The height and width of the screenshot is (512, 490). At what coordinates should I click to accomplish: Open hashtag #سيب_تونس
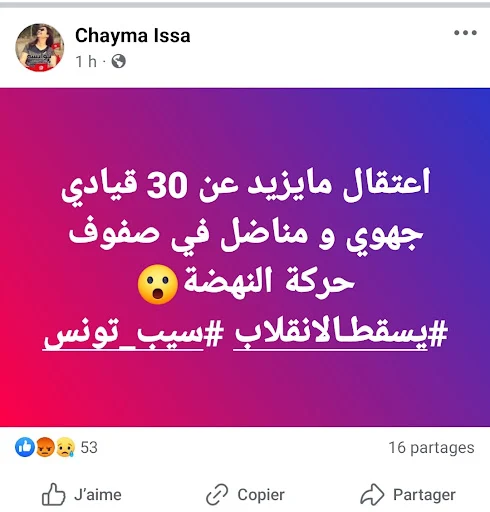tap(133, 334)
